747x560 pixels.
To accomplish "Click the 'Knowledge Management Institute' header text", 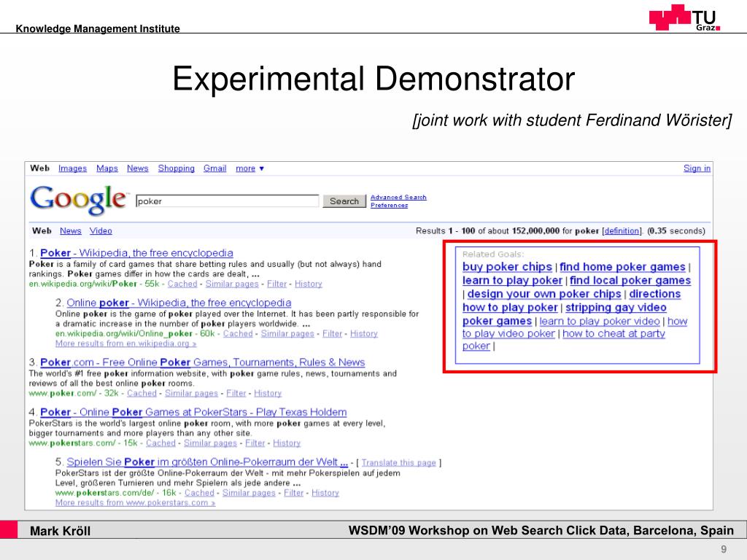I will pyautogui.click(x=98, y=28).
